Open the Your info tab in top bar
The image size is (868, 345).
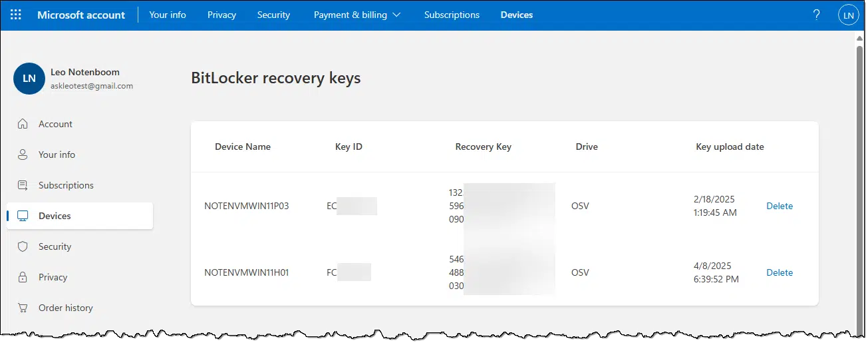(168, 15)
